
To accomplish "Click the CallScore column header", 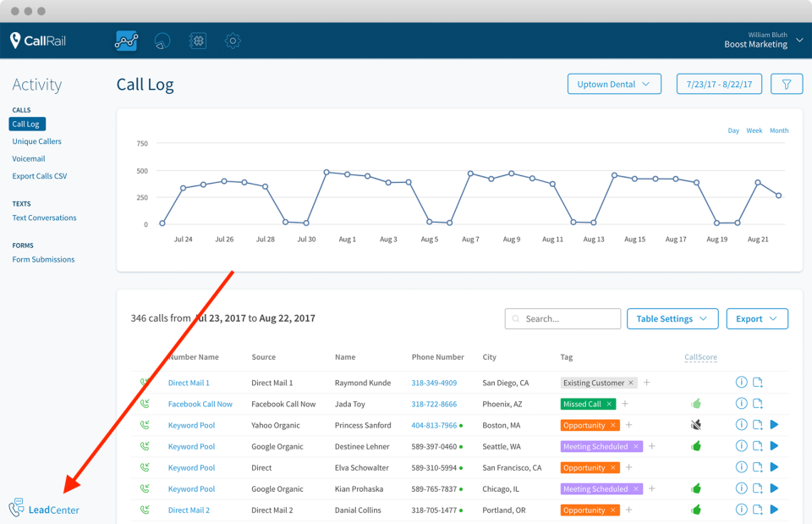I will (700, 357).
